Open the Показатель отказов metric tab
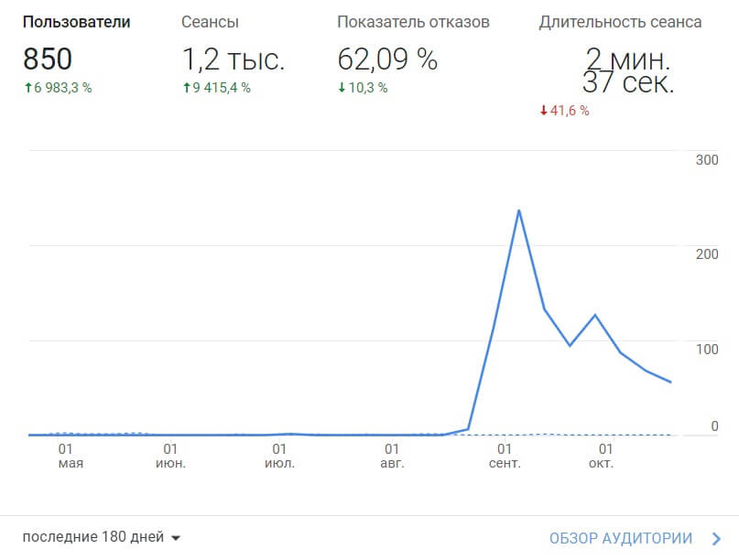 [413, 22]
